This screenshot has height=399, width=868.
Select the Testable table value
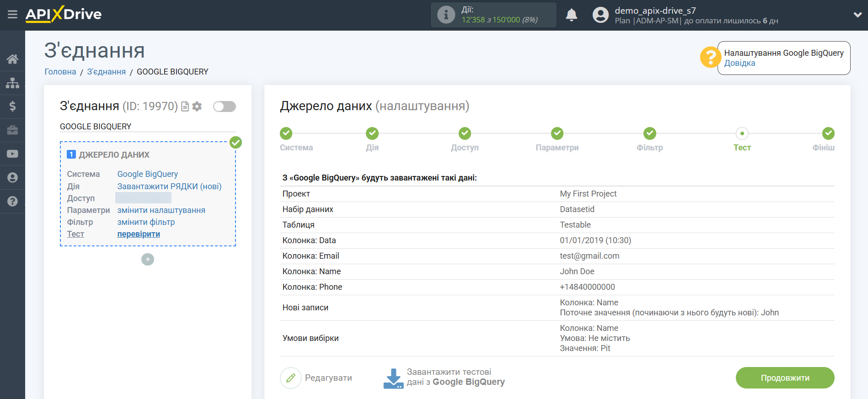[x=575, y=225]
